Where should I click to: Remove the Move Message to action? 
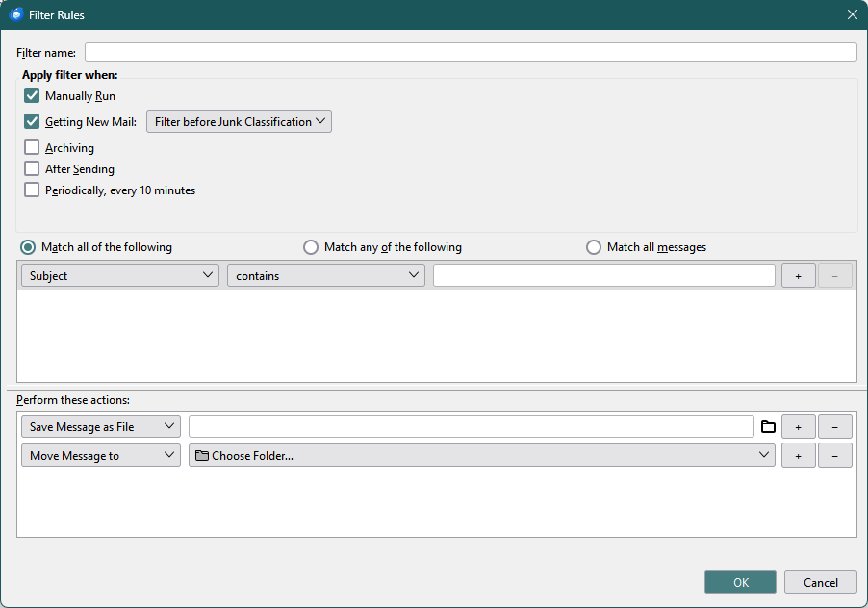pyautogui.click(x=834, y=455)
